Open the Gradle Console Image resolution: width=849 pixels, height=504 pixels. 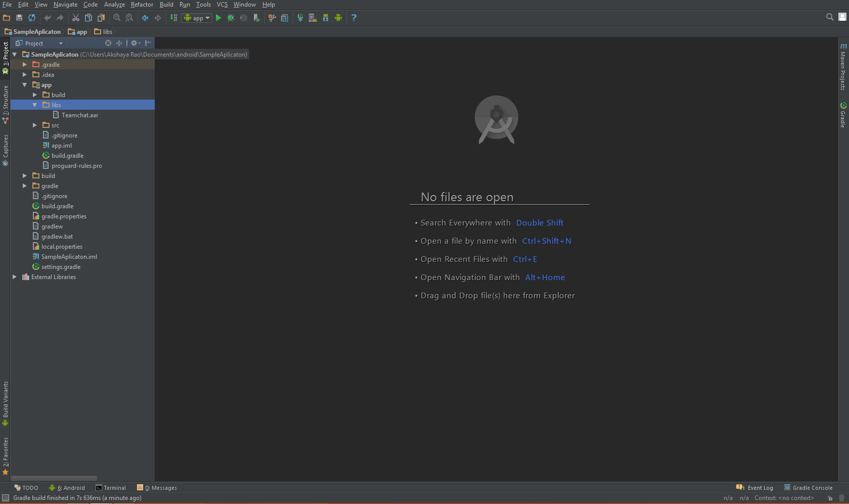(808, 488)
